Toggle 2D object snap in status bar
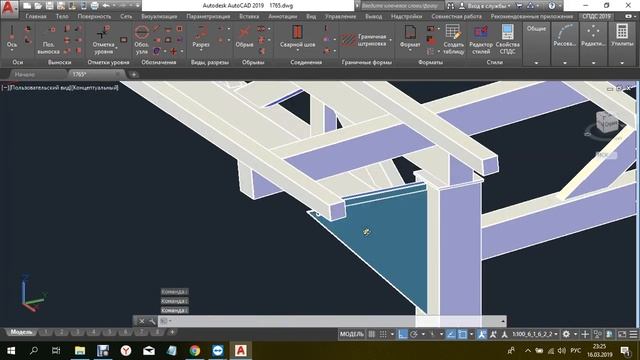Image resolution: width=640 pixels, height=360 pixels. coord(462,334)
